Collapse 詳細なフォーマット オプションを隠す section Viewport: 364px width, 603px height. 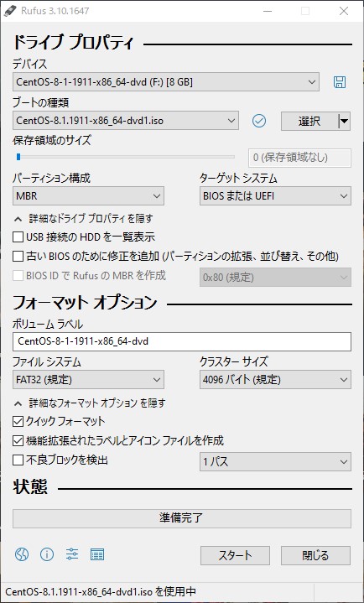pyautogui.click(x=90, y=403)
